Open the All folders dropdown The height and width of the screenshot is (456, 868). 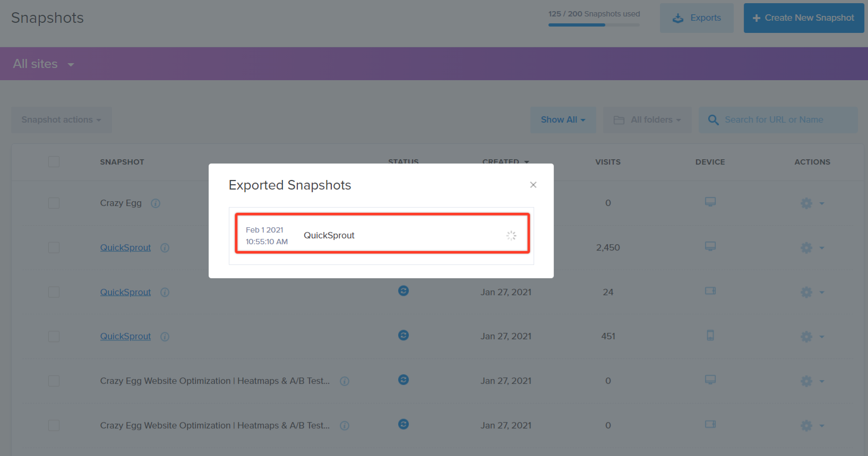tap(647, 120)
